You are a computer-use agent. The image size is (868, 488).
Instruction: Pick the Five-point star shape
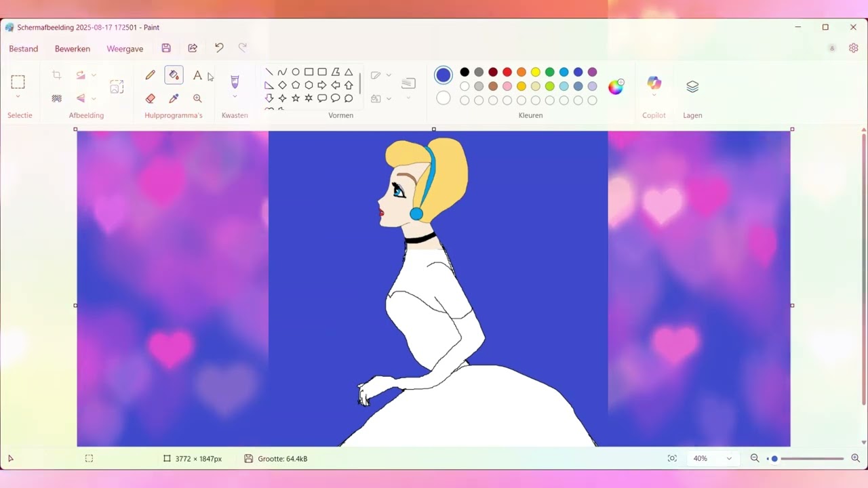[x=296, y=98]
